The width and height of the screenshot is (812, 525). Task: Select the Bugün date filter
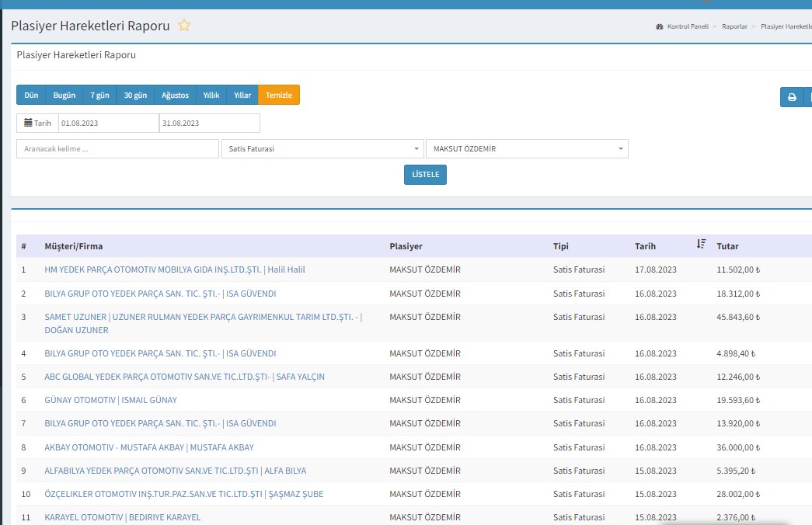click(64, 95)
